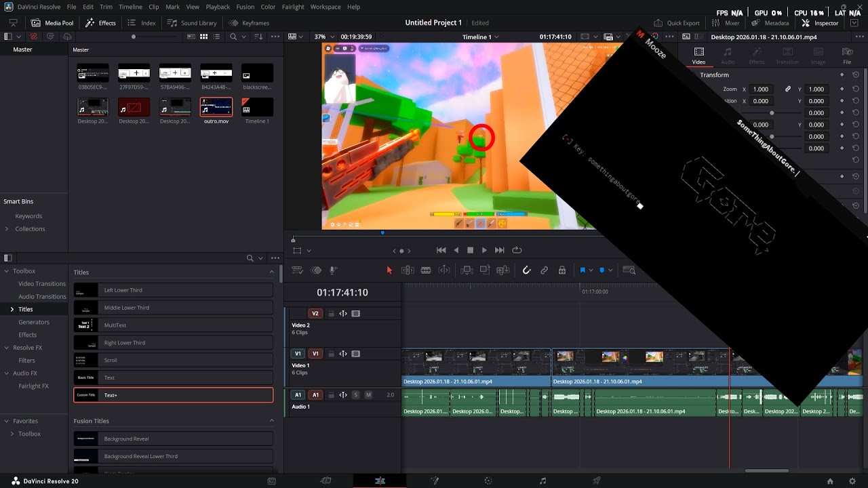Toggle loop playback
Viewport: 868px width, 488px height.
tap(517, 250)
